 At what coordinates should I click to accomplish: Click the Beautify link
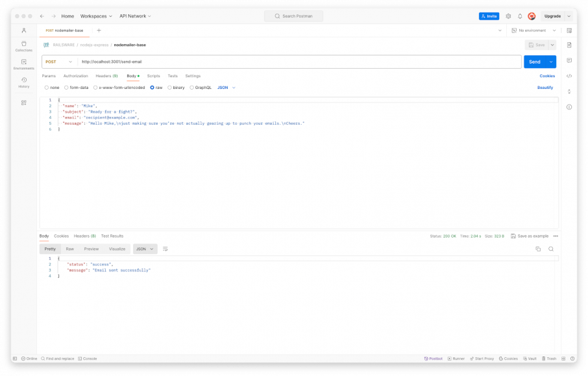545,87
